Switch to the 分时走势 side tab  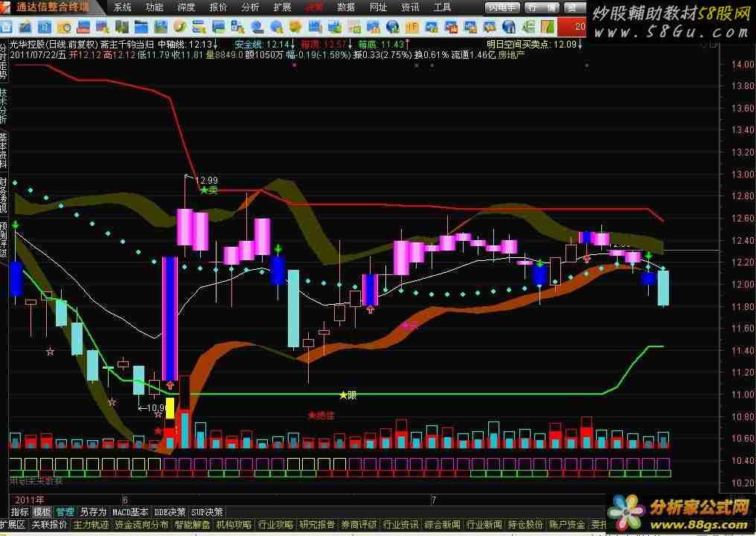pos(4,60)
